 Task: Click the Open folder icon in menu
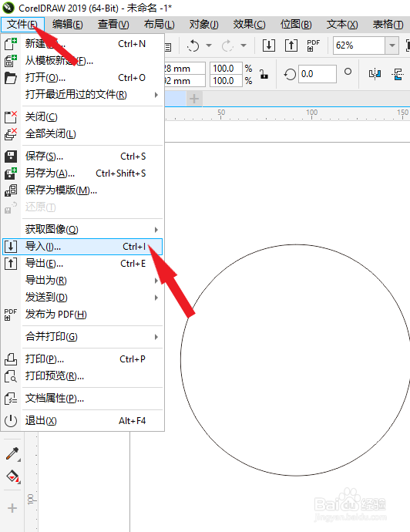coord(11,78)
